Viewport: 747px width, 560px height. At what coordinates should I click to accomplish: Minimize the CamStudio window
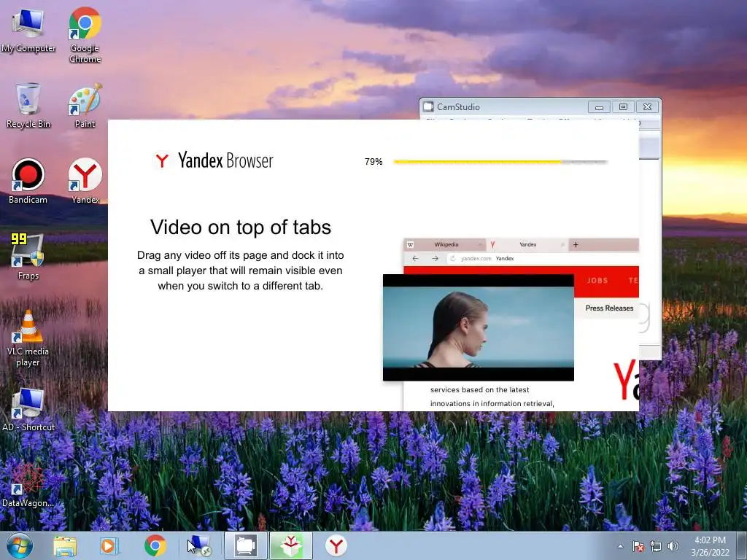coord(599,107)
